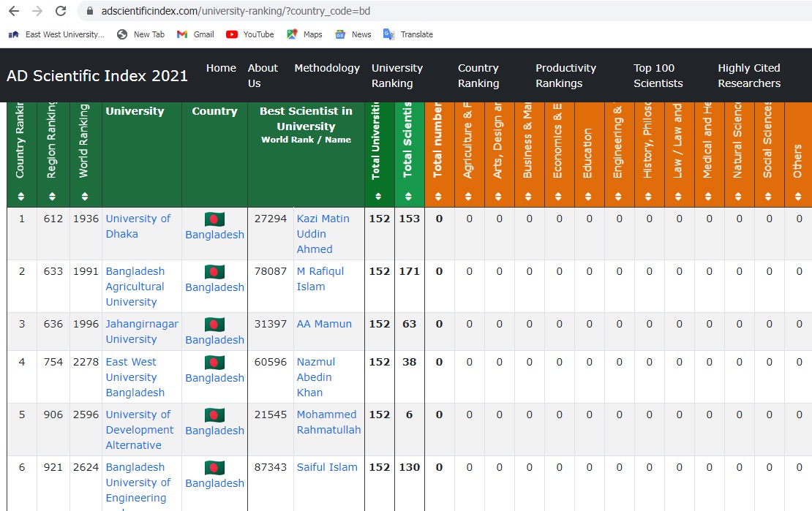Open Productivity Rankings menu

(565, 75)
